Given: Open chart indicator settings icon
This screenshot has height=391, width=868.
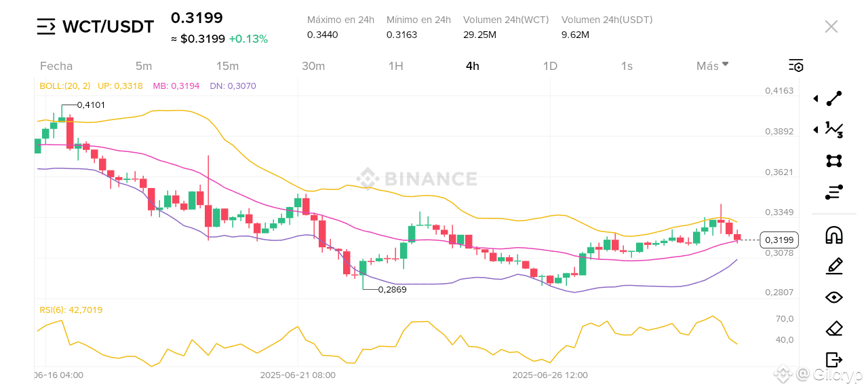Looking at the screenshot, I should coord(796,65).
